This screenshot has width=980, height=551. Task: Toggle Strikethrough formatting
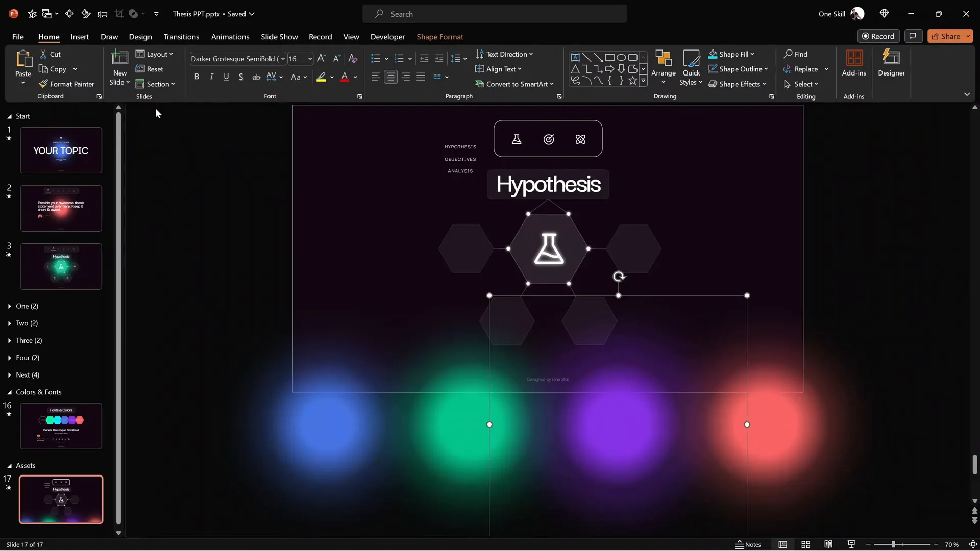[256, 77]
